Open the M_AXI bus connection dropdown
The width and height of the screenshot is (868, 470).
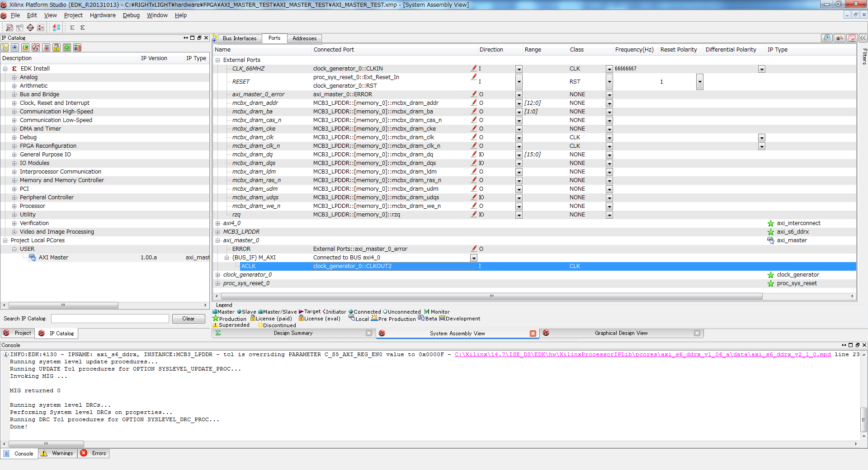point(474,258)
